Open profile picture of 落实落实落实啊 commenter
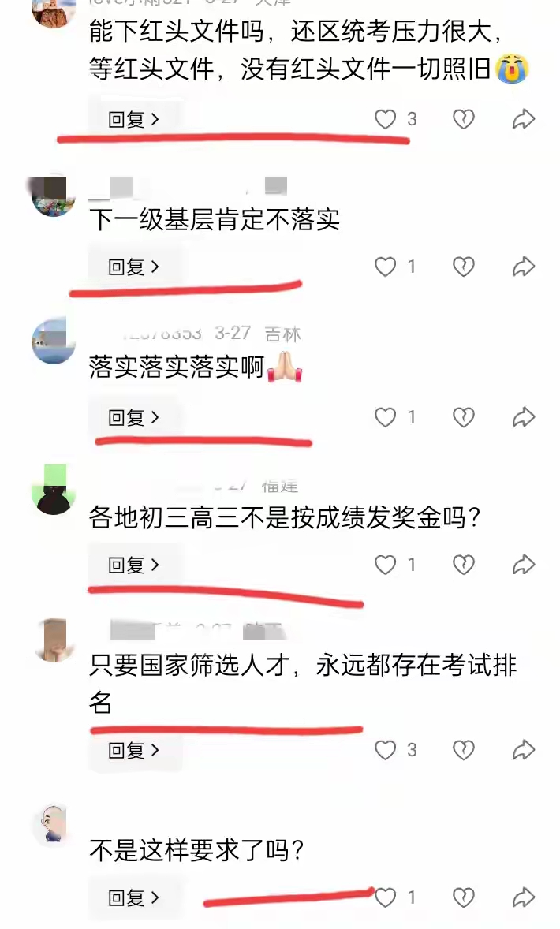Screen dimensions: 560x929 pos(54,341)
